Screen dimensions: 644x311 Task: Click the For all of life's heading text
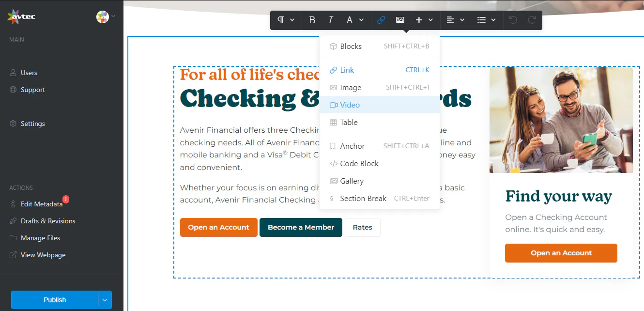point(250,75)
